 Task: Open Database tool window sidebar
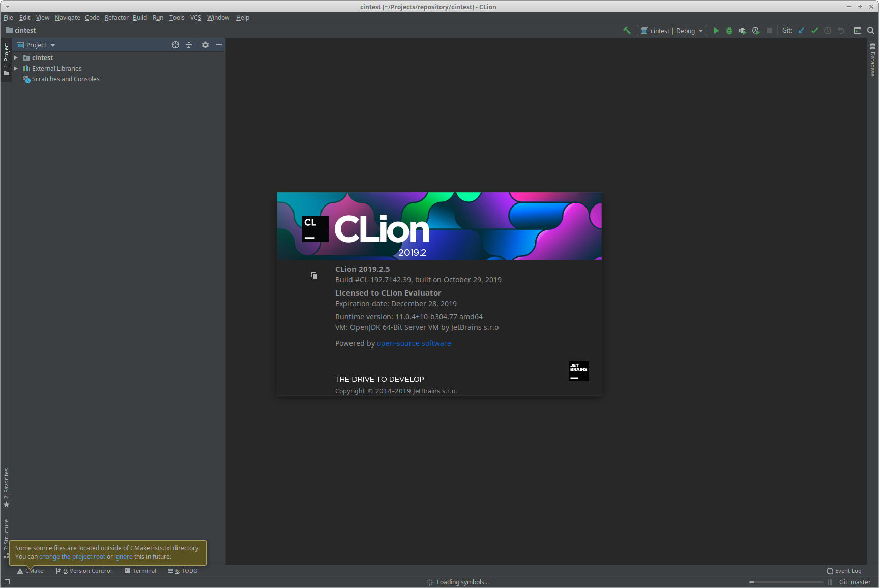click(x=873, y=60)
